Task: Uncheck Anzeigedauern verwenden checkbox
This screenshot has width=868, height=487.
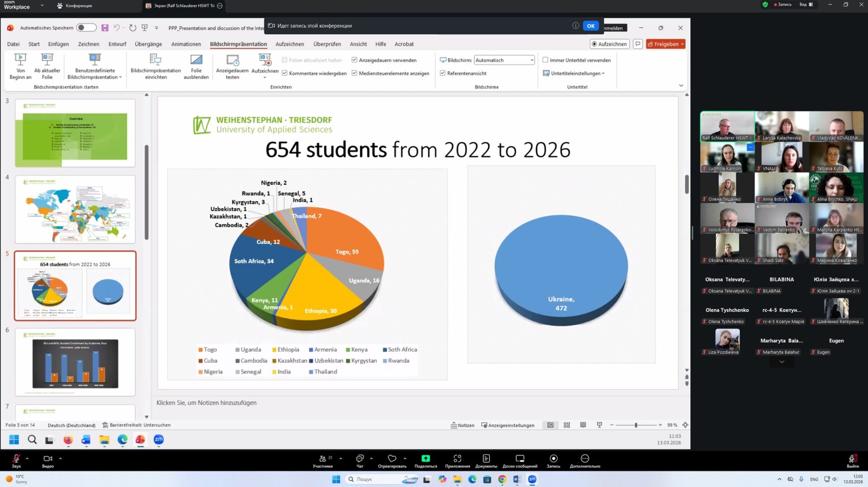Action: pyautogui.click(x=354, y=60)
